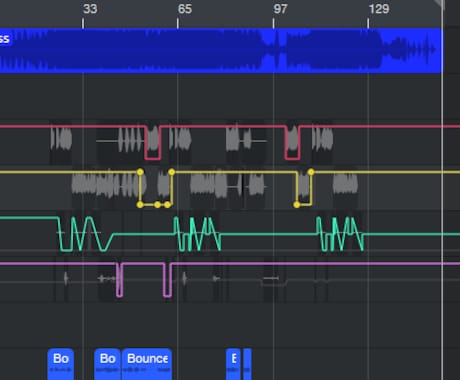Click top yellow point ending second dip
The image size is (460, 380).
(311, 172)
